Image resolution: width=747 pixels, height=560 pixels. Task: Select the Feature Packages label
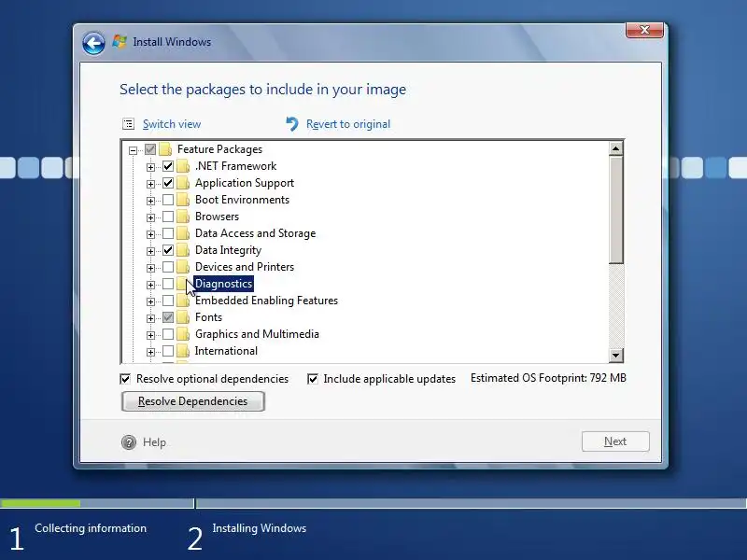pos(219,149)
